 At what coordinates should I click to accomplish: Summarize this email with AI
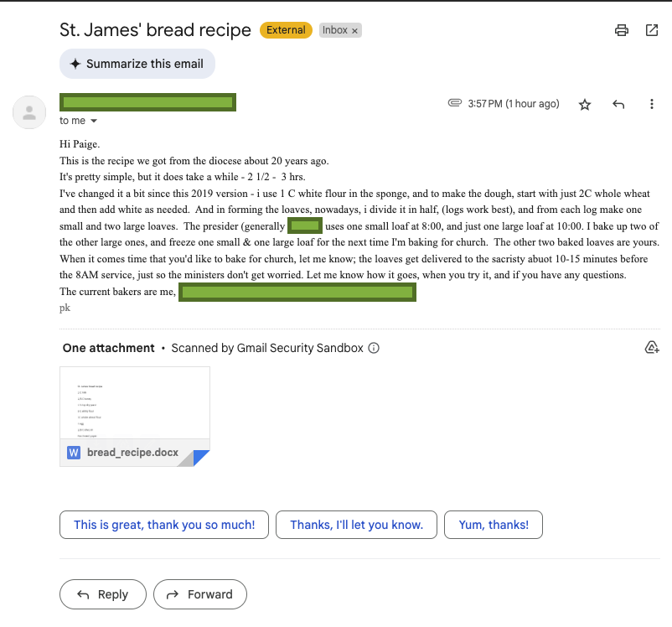[x=137, y=64]
